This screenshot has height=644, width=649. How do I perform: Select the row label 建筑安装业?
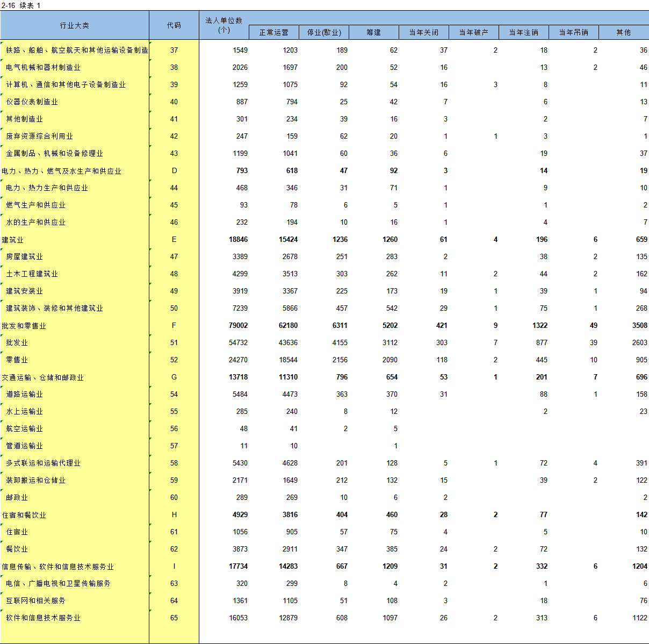coord(24,291)
